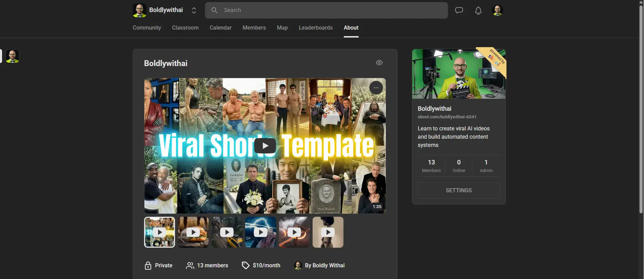Click the Boldlywithai group logo in header
This screenshot has width=644, height=279.
(x=140, y=10)
